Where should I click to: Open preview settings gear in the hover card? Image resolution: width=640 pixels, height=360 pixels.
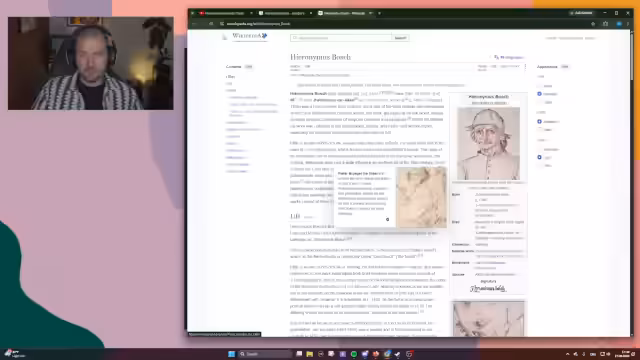pos(387,219)
